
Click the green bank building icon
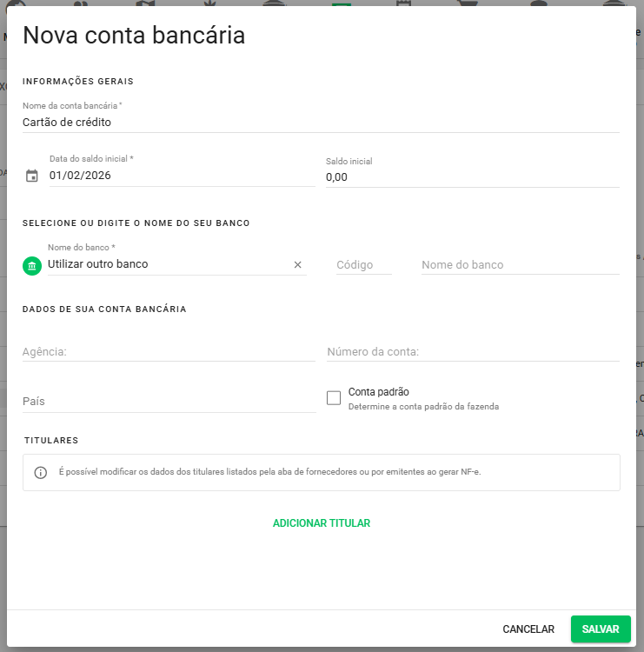pyautogui.click(x=32, y=265)
